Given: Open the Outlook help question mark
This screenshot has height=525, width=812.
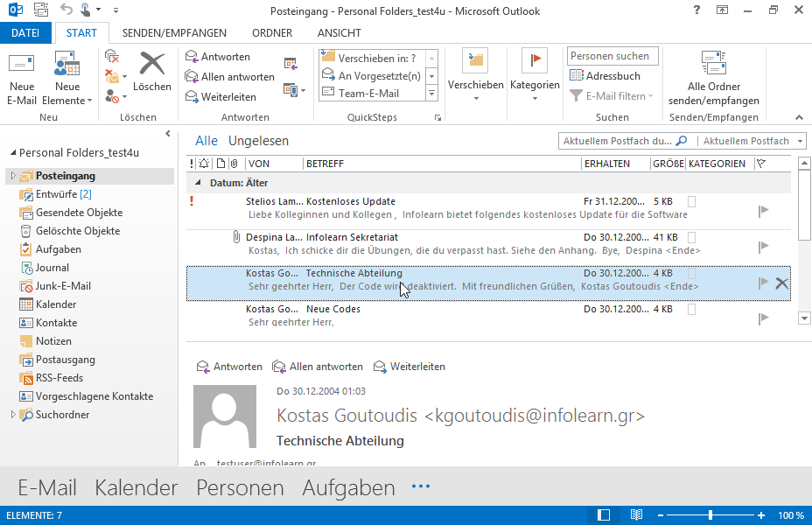Looking at the screenshot, I should click(x=696, y=10).
